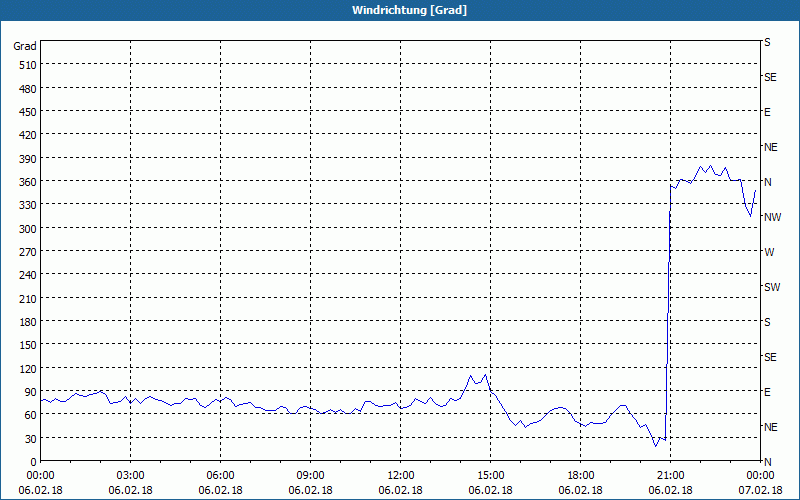Pick the 18:00 time axis label
Image resolution: width=800 pixels, height=500 pixels.
click(x=581, y=476)
